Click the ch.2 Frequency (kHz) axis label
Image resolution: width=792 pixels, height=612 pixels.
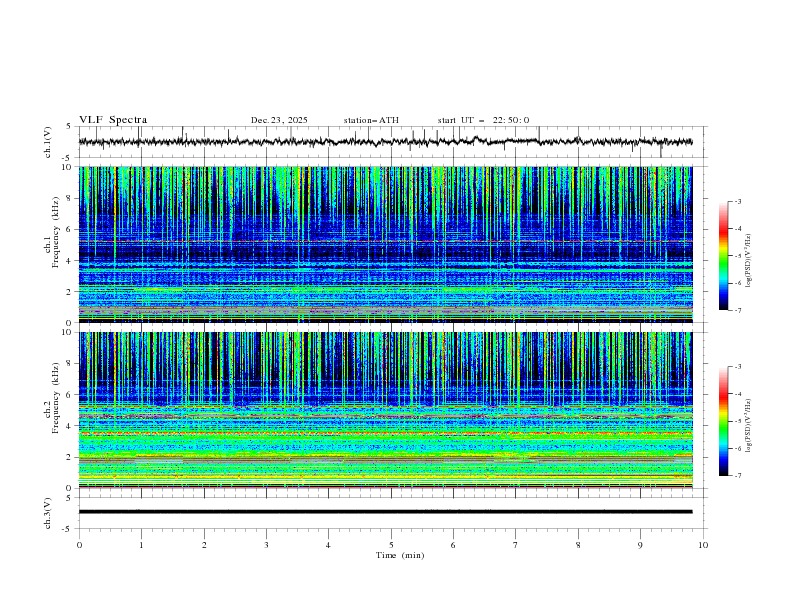tap(53, 409)
